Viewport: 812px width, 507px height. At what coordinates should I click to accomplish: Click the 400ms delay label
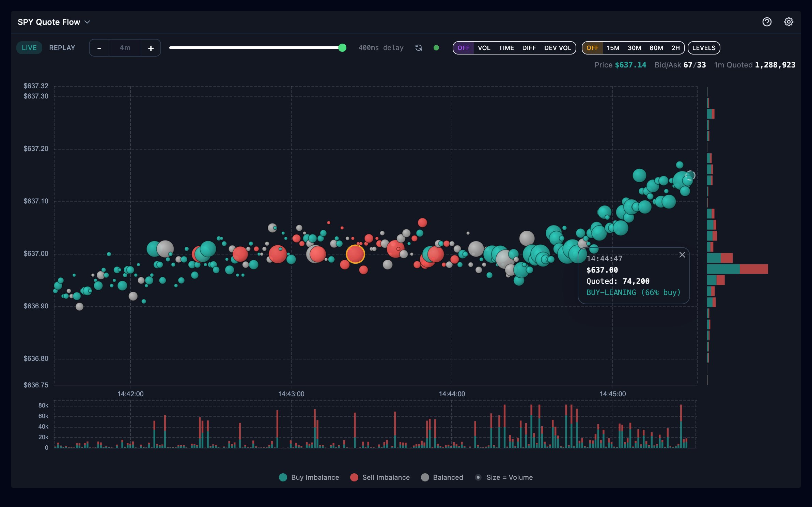point(381,48)
